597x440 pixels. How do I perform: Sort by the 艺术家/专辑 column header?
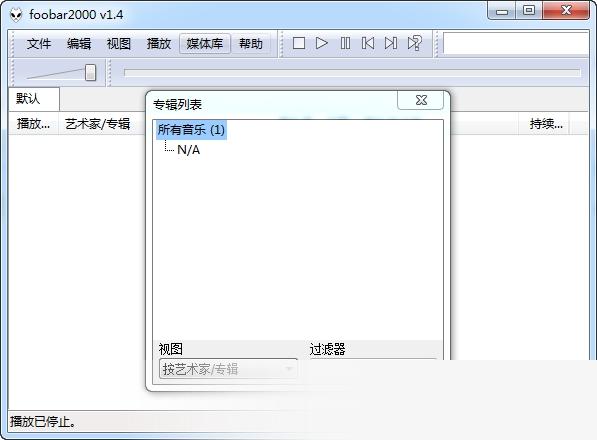point(97,124)
